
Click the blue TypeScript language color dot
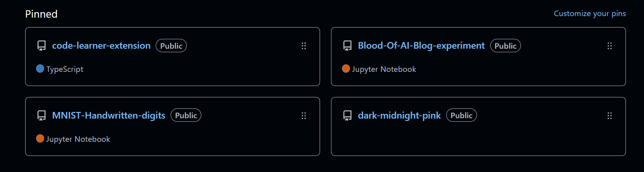click(40, 69)
